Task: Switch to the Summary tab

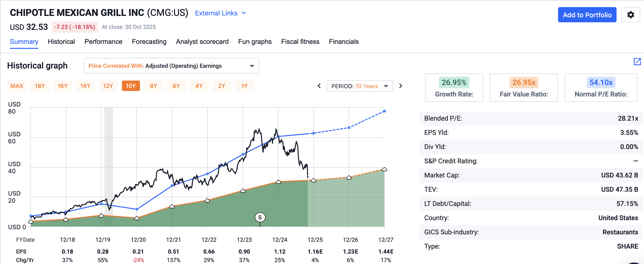Action: pyautogui.click(x=24, y=42)
